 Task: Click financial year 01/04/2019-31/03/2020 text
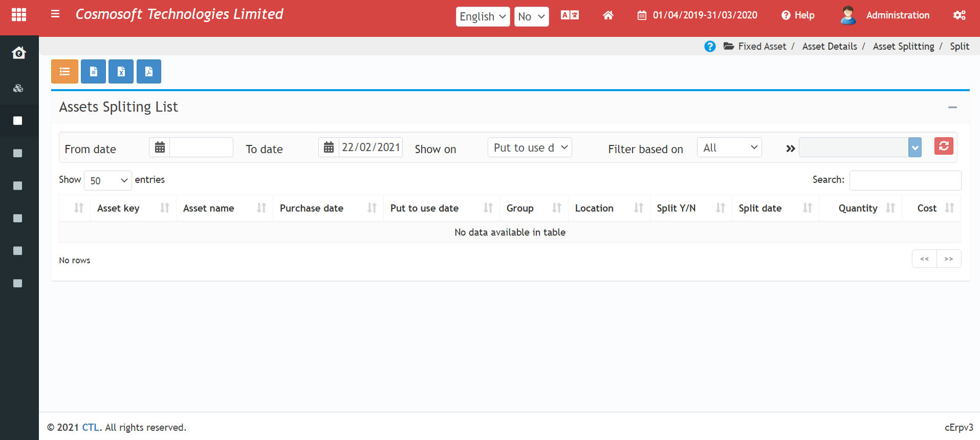pyautogui.click(x=705, y=15)
